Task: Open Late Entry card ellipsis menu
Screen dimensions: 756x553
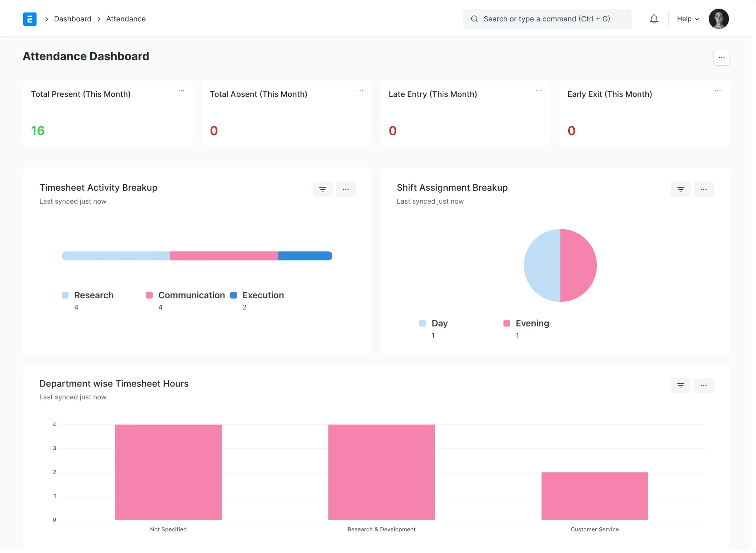Action: (539, 91)
